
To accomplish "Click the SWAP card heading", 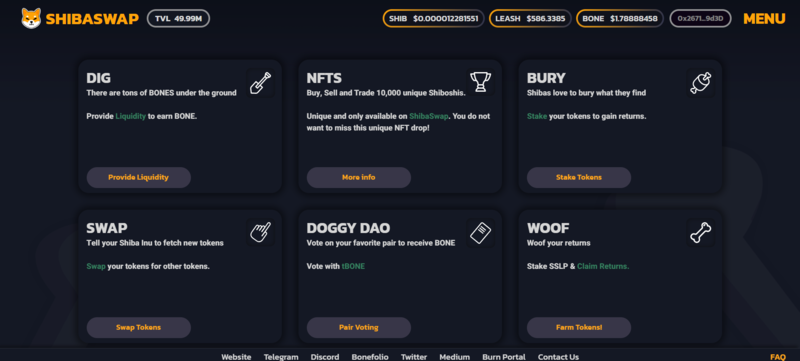I will [x=107, y=228].
